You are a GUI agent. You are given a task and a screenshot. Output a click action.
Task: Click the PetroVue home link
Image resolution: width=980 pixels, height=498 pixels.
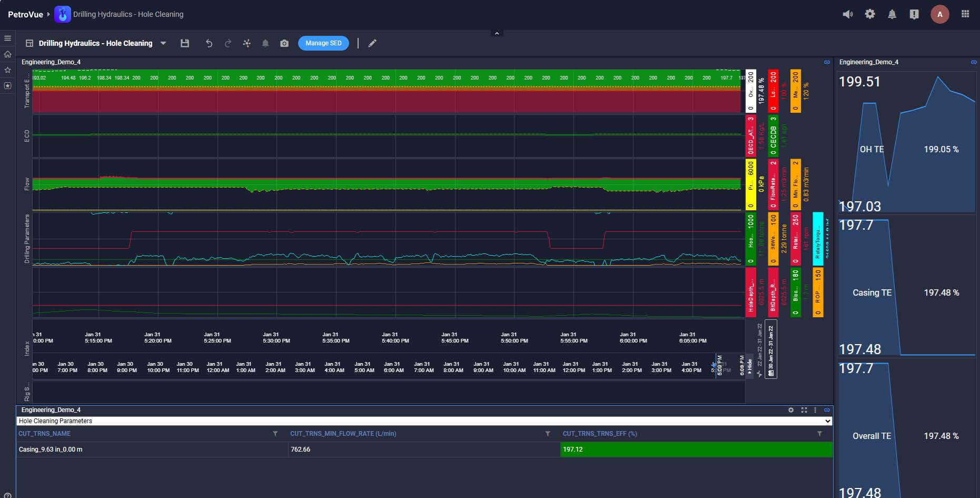pos(25,14)
